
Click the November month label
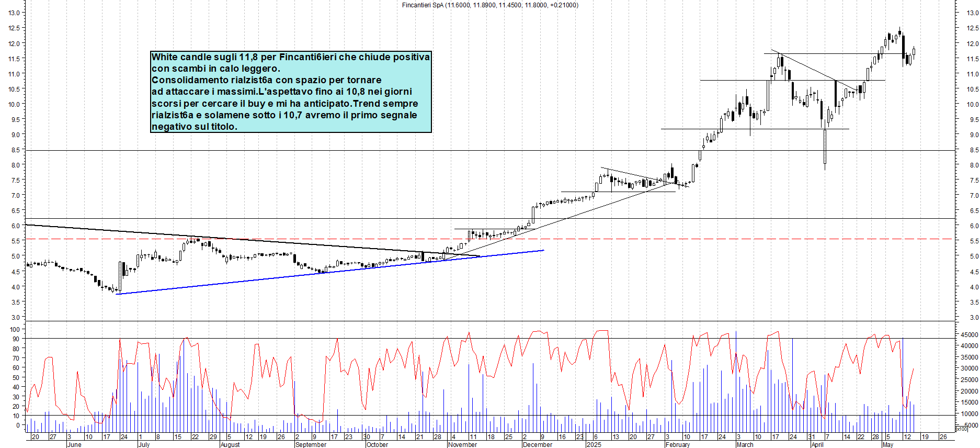(462, 445)
